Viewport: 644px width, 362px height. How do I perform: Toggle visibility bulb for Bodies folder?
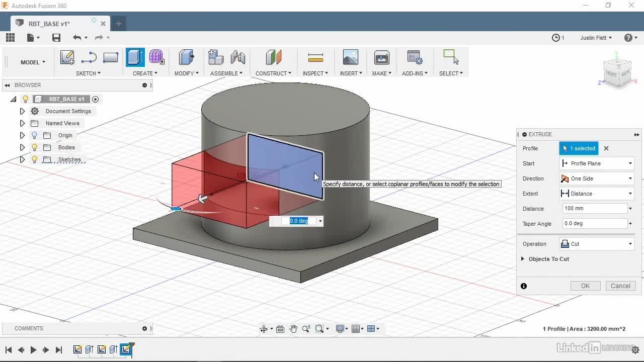pyautogui.click(x=34, y=147)
